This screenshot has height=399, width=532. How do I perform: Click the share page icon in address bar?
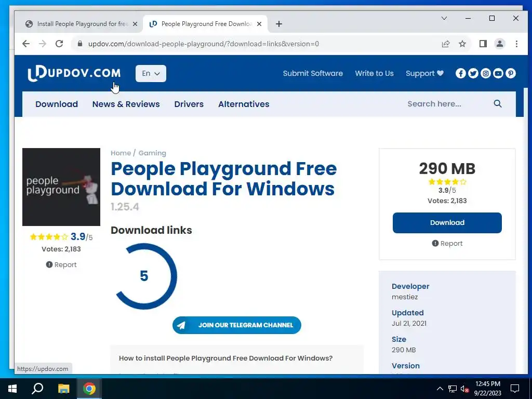coord(445,44)
